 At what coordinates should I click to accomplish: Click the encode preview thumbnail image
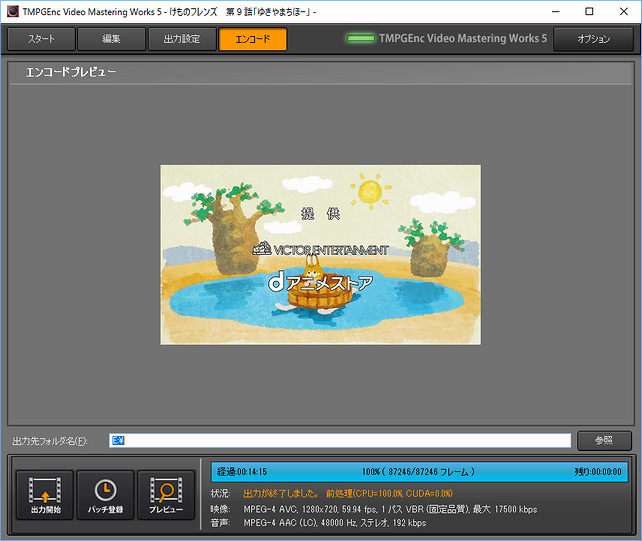tap(321, 255)
